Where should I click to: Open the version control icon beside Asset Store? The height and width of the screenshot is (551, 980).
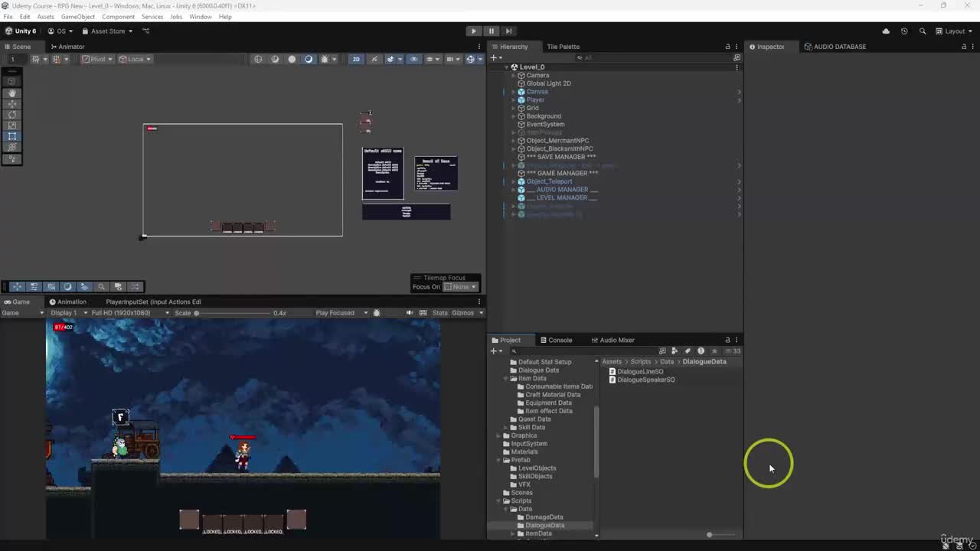(146, 31)
